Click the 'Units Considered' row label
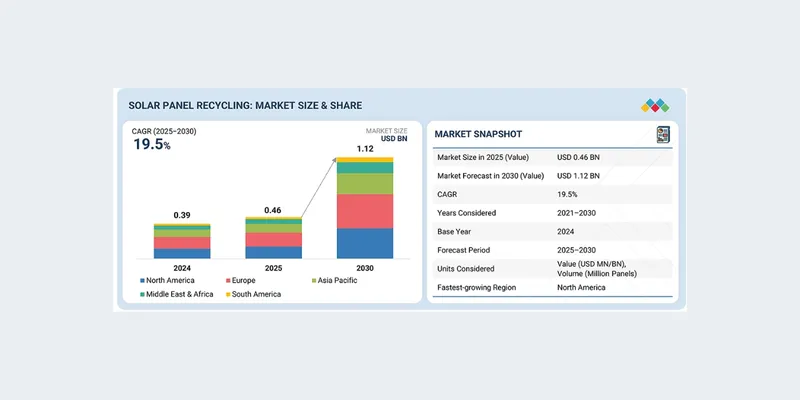This screenshot has width=800, height=400. tap(465, 269)
